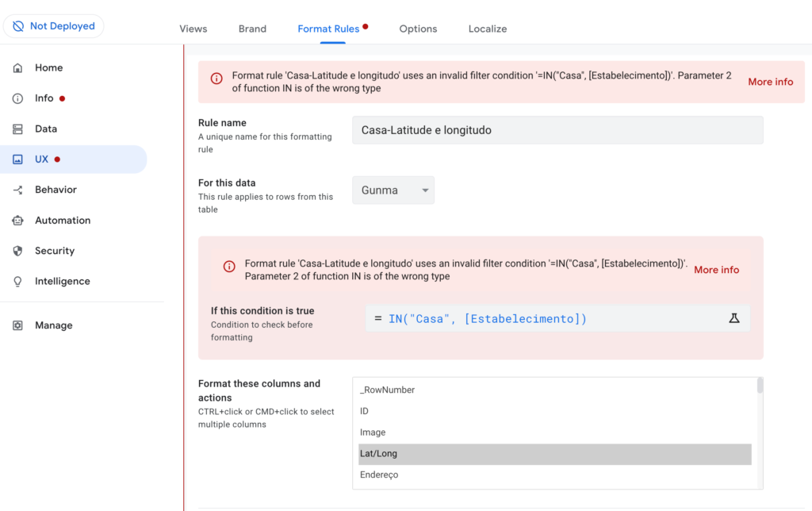Viewport: 812px width, 511px height.
Task: Click the Rule name text field
Action: point(557,130)
